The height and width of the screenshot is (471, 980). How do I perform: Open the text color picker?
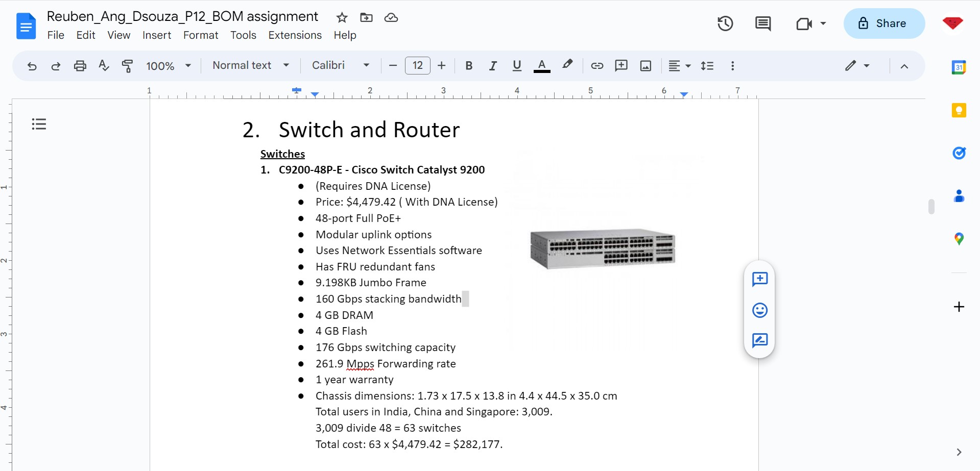[542, 66]
